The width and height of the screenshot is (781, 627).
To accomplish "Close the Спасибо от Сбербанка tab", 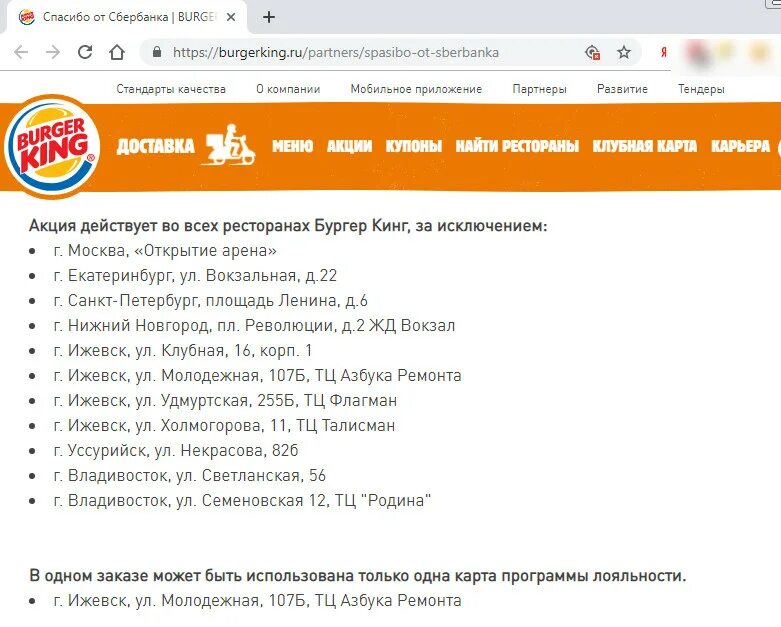I will click(x=231, y=17).
